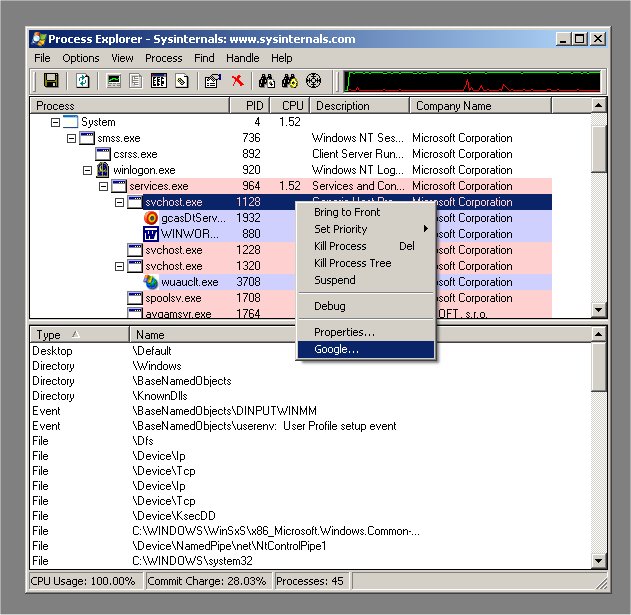
Task: Click the csrss.exe window icon
Action: click(x=103, y=154)
